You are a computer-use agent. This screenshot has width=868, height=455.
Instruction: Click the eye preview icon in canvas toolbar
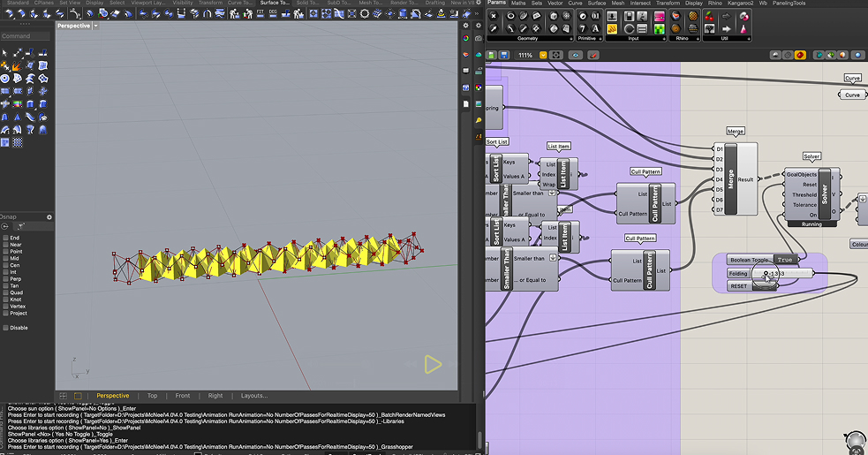(576, 55)
